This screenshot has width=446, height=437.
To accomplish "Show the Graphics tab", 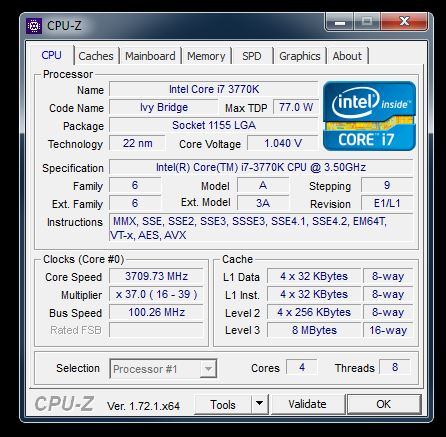I will pyautogui.click(x=300, y=56).
